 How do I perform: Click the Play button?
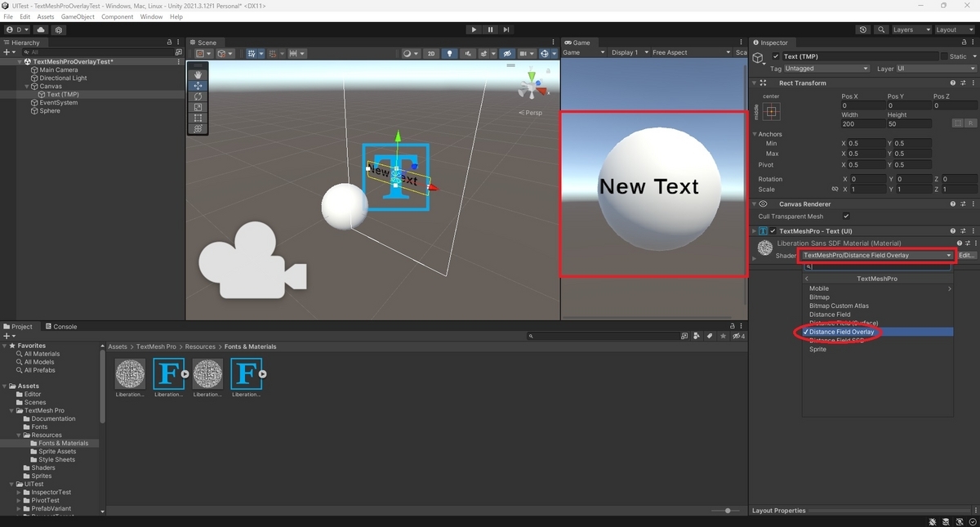point(474,29)
